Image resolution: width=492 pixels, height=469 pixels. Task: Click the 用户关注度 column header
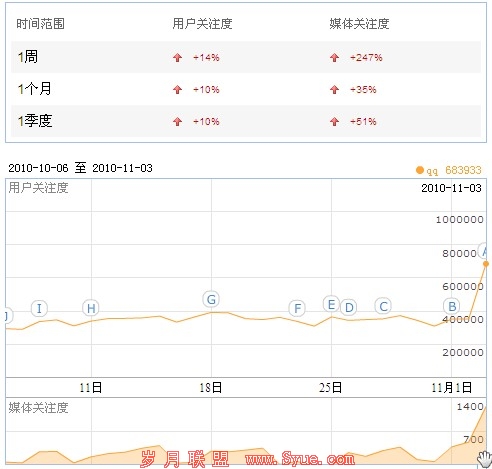click(x=202, y=24)
